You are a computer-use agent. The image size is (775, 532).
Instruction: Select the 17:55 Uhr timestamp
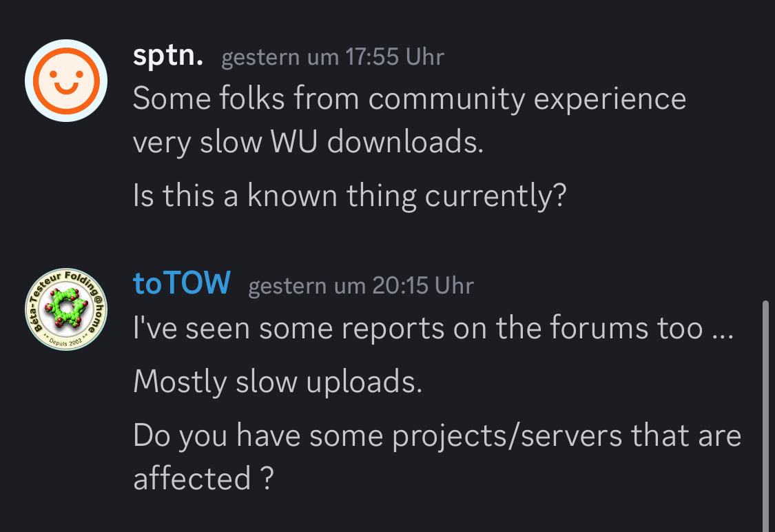[333, 57]
